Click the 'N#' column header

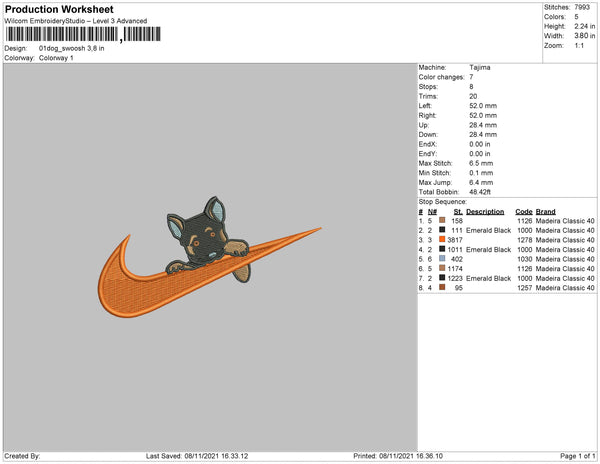[432, 212]
